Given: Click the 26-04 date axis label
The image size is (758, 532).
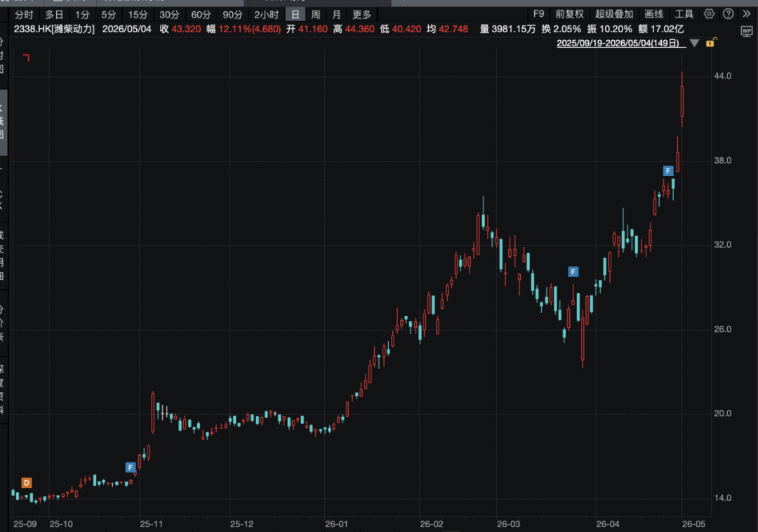Looking at the screenshot, I should (x=608, y=524).
